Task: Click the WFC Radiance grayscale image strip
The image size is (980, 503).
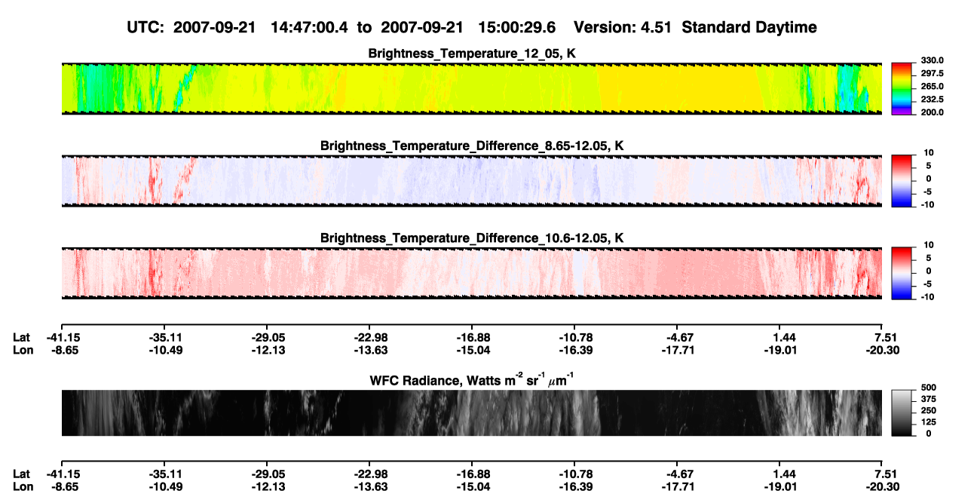Action: coord(472,413)
